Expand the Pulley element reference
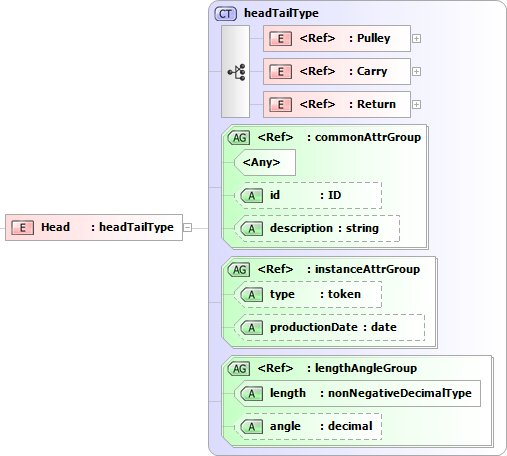 point(416,39)
